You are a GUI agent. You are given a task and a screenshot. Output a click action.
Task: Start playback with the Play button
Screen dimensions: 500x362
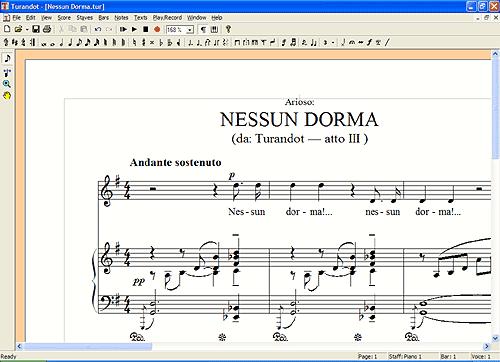point(134,29)
